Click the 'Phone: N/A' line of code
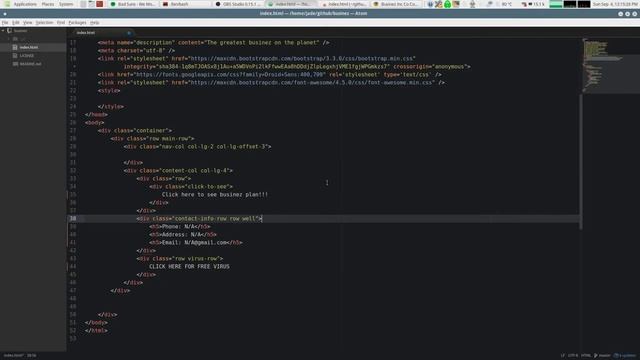The image size is (640, 360). 180,227
